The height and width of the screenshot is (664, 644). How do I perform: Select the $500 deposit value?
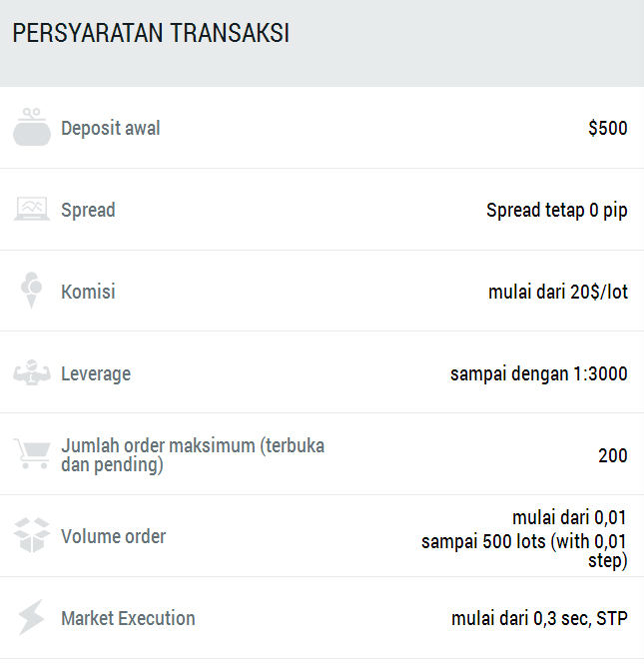(x=608, y=128)
